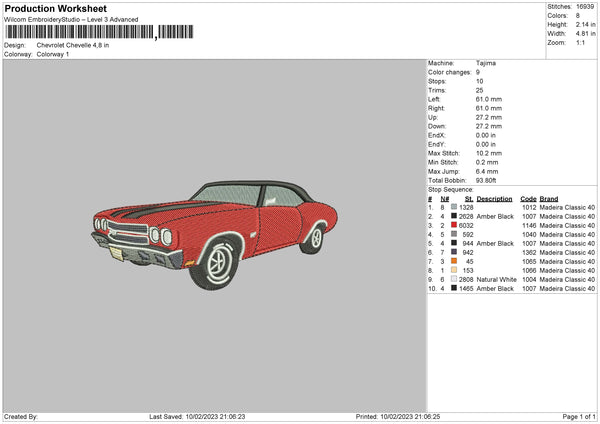Select the gray swatch in row 4
This screenshot has width=600, height=424.
[454, 234]
